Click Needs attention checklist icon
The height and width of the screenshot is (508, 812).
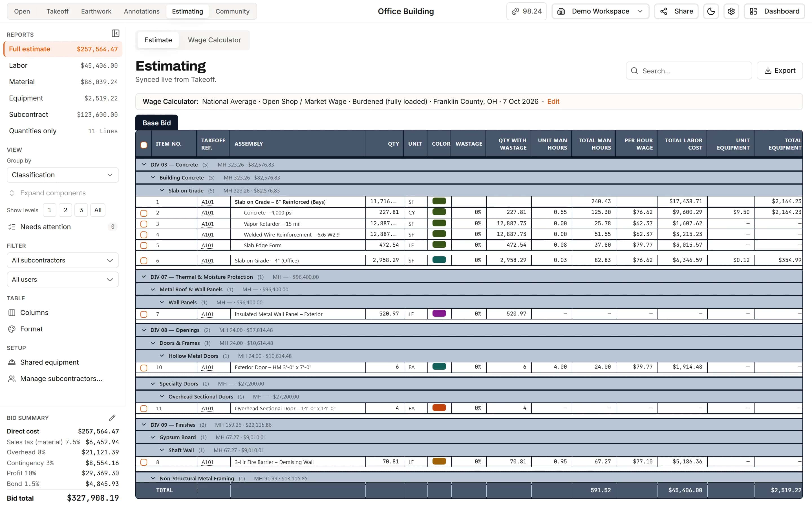click(x=12, y=227)
